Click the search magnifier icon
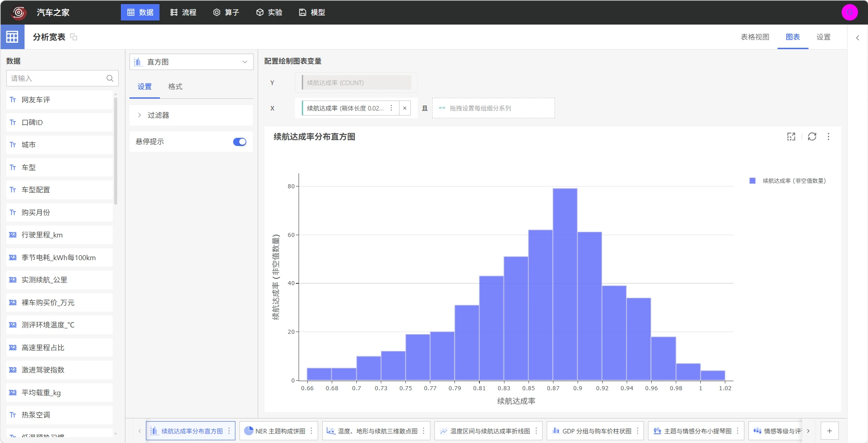The width and height of the screenshot is (868, 443). [x=110, y=78]
